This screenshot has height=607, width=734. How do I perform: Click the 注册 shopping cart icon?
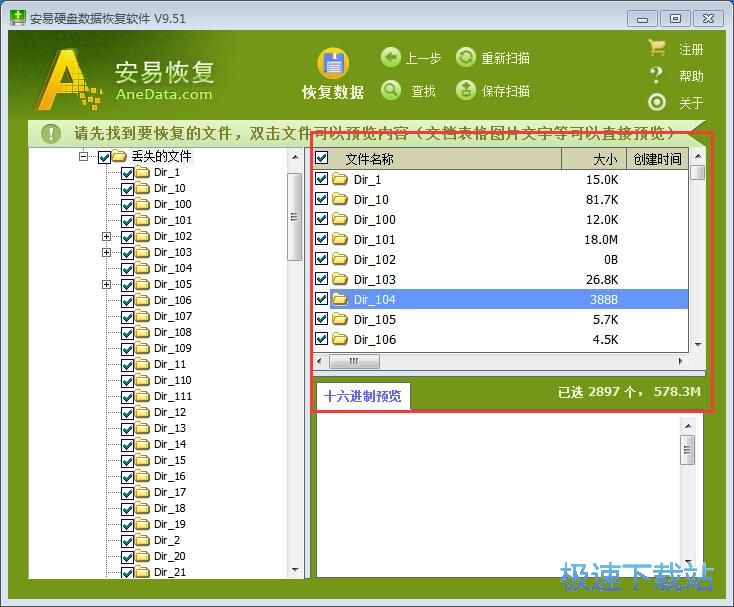657,48
